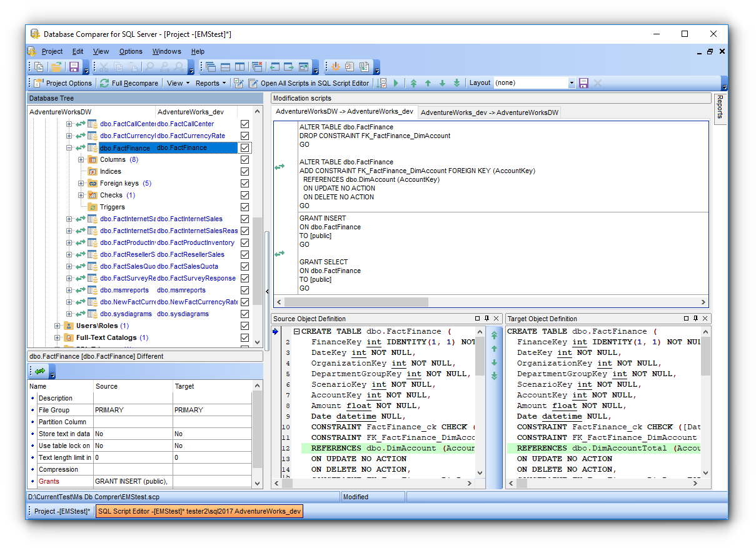Viewport: 756px width, 548px height.
Task: Switch to AdventureWorks_dev -> AdventureWorksDW tab
Action: click(490, 112)
